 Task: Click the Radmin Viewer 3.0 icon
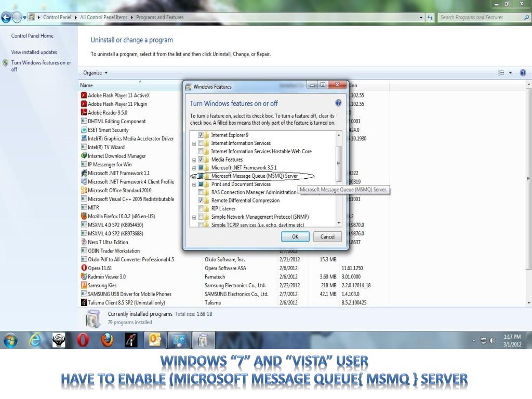(84, 276)
